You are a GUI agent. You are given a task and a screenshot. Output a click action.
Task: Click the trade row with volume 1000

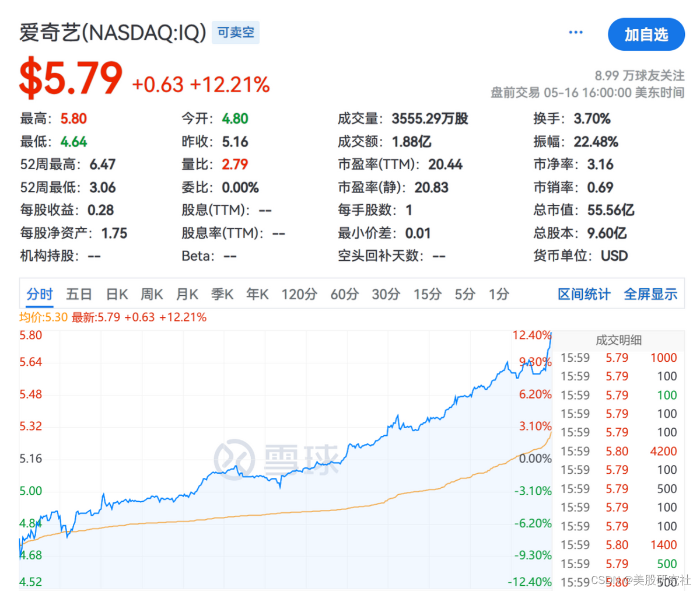point(619,358)
